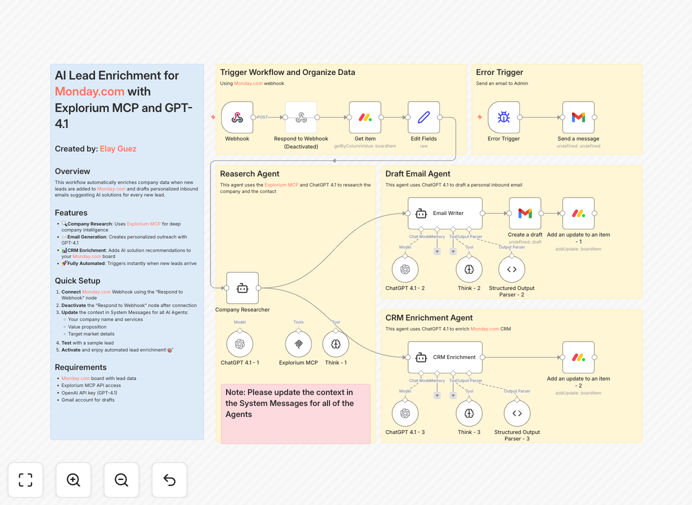Screen dimensions: 692x505
Task: Select the ChatGPT 4.1 - 2 model node
Action: pos(405,269)
